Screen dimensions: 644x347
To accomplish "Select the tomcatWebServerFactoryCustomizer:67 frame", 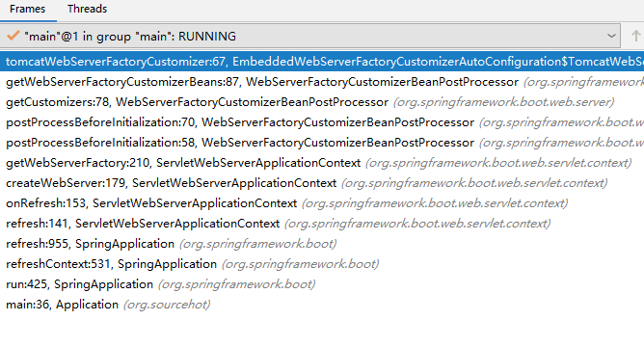I will click(x=322, y=62).
